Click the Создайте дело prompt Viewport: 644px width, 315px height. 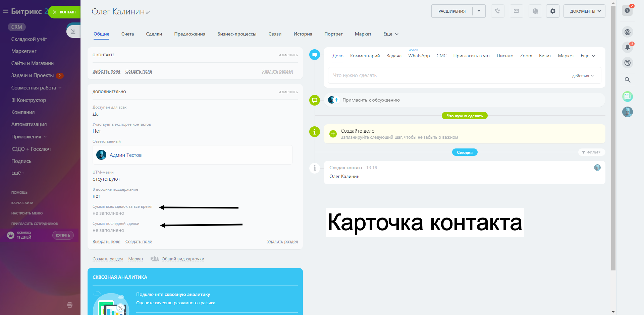[x=465, y=134]
